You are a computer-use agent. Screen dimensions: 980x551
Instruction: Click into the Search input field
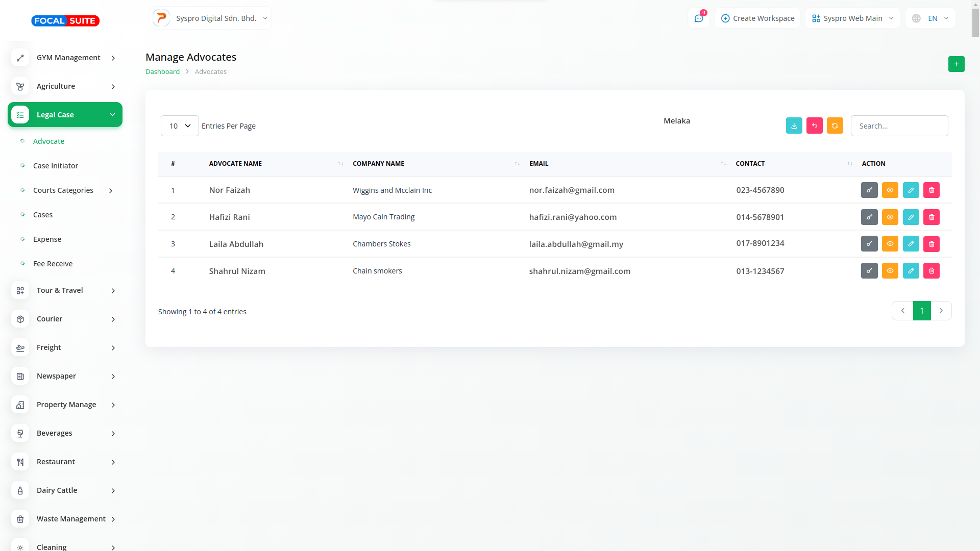(899, 126)
